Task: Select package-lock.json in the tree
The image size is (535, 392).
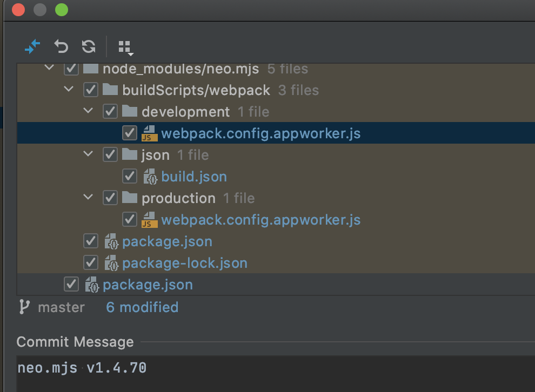Action: 185,263
